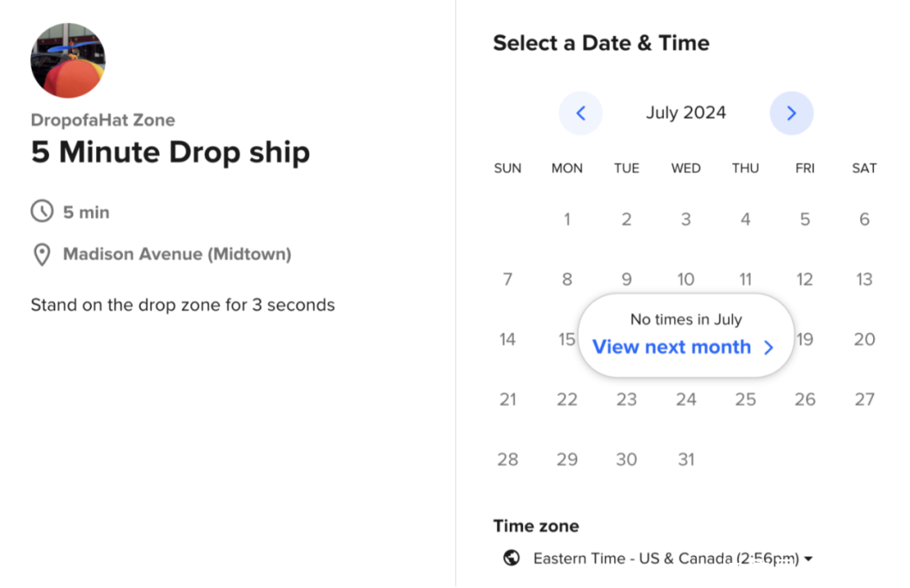Click Madison Avenue (Midtown) location text
Screen dimensions: 910x588
[x=177, y=254]
